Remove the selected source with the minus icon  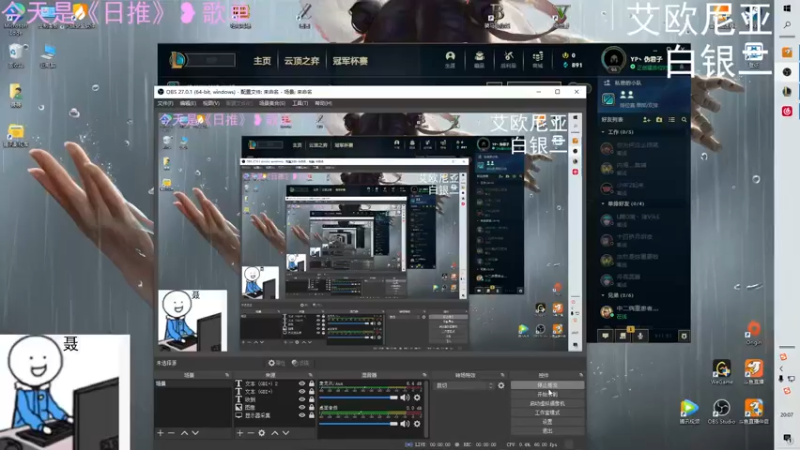tap(251, 433)
